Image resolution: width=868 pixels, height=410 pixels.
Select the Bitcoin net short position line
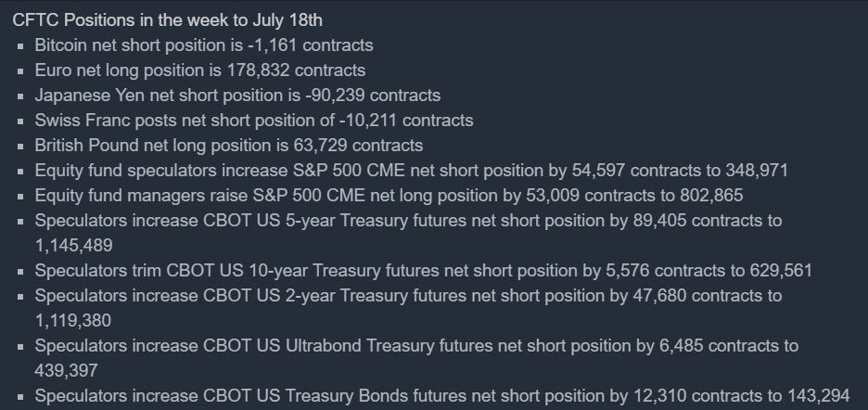tap(204, 45)
